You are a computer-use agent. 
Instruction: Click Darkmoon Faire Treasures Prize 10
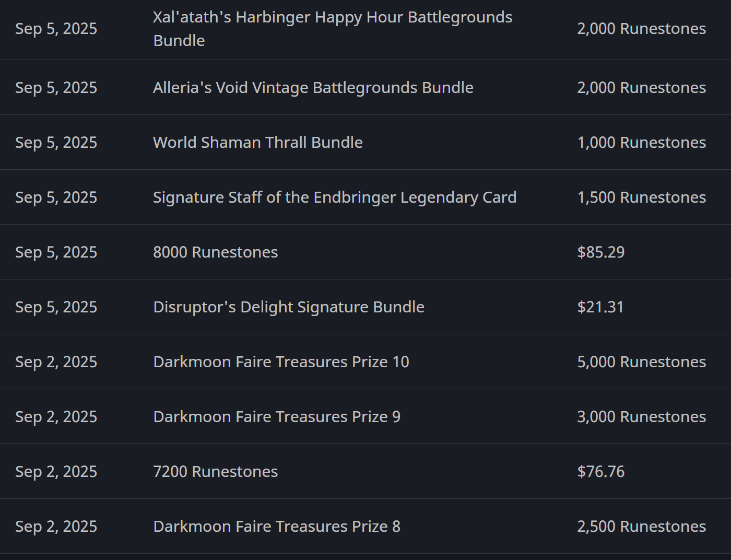[281, 362]
